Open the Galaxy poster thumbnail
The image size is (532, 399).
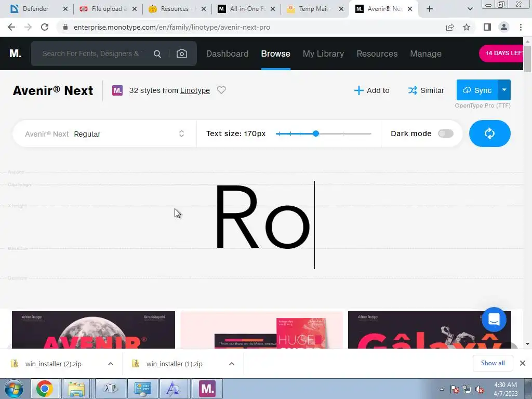[430, 330]
